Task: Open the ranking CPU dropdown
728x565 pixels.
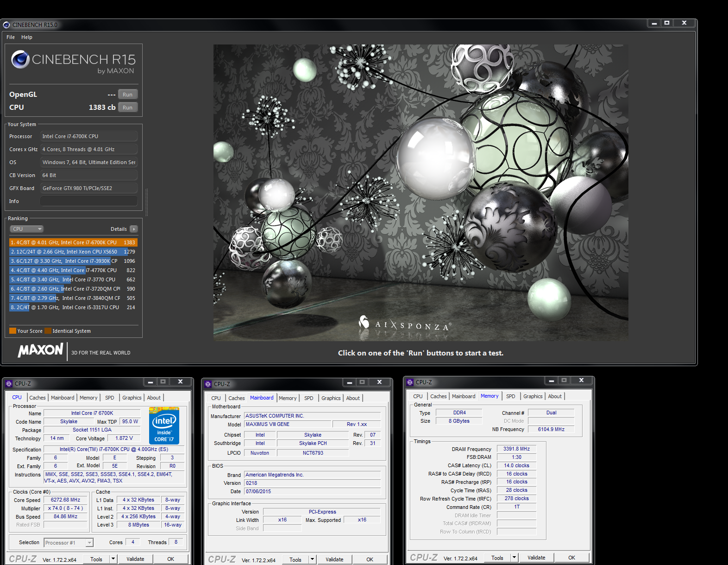Action: 27,229
